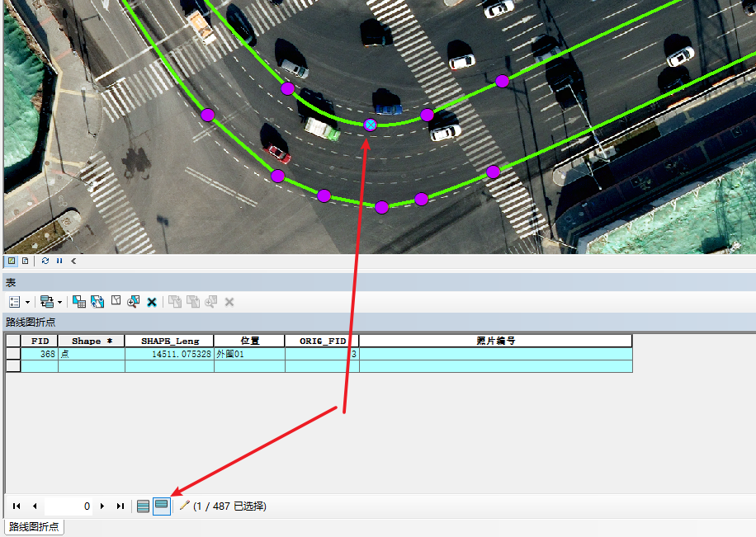Click the greyed-out copy icon

[174, 302]
